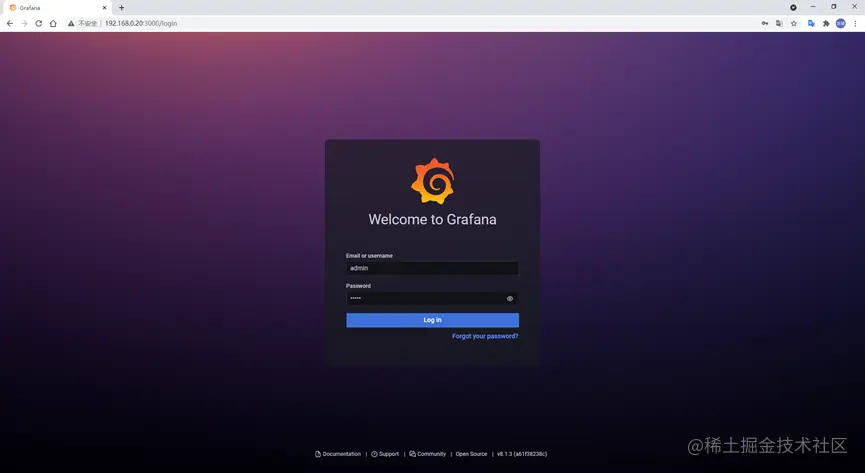Click the Welcome to Grafana heading

pyautogui.click(x=432, y=219)
